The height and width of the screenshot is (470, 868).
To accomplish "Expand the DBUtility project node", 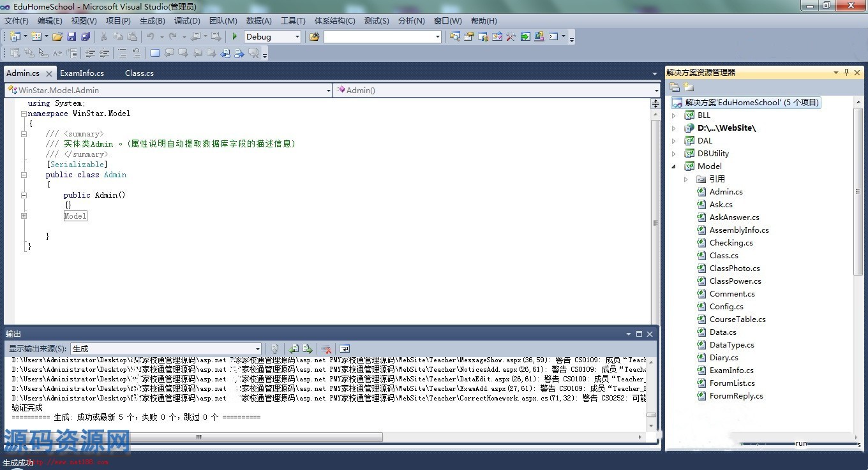I will (x=673, y=154).
